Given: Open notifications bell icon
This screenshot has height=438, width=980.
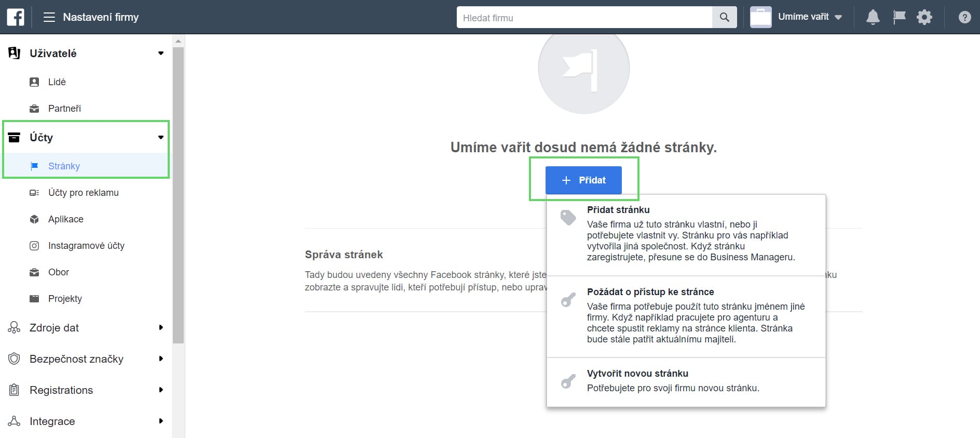Looking at the screenshot, I should coord(873,17).
